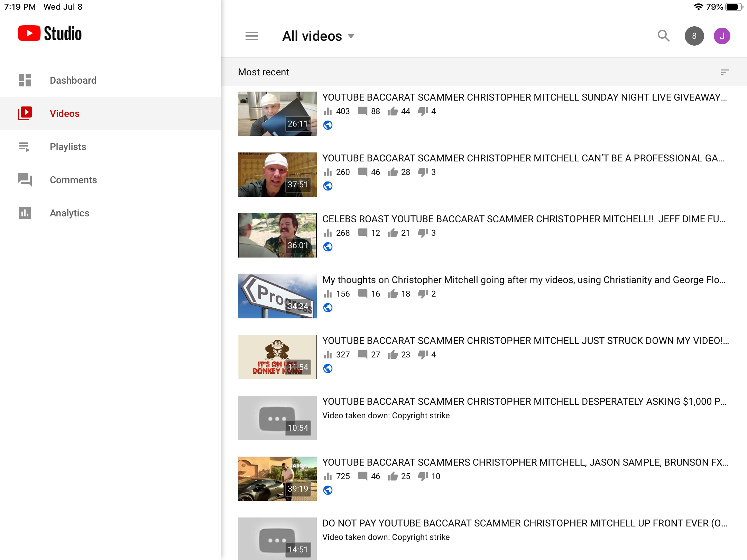Click public globe icon of 156-view video
The image size is (747, 560).
(328, 308)
